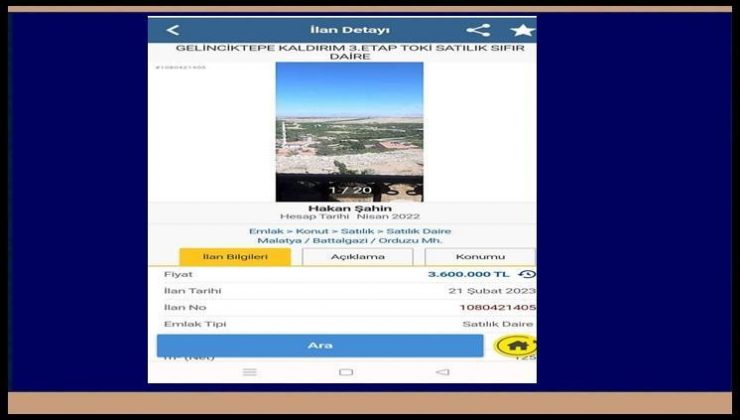This screenshot has width=740, height=420.
Task: Open Konut breadcrumb category
Action: (x=307, y=231)
